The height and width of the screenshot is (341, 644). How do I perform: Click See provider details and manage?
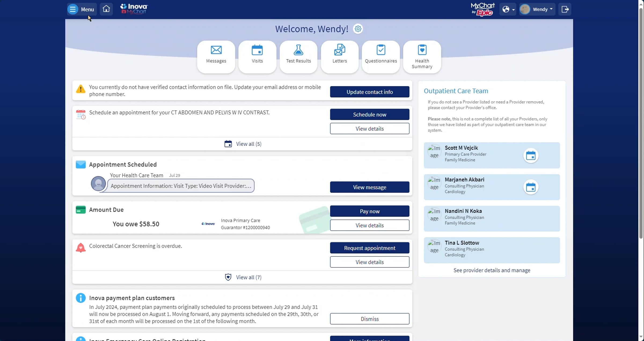[x=492, y=270]
